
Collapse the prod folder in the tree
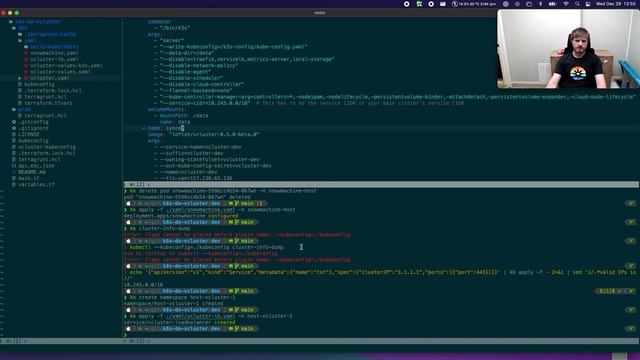coord(14,109)
